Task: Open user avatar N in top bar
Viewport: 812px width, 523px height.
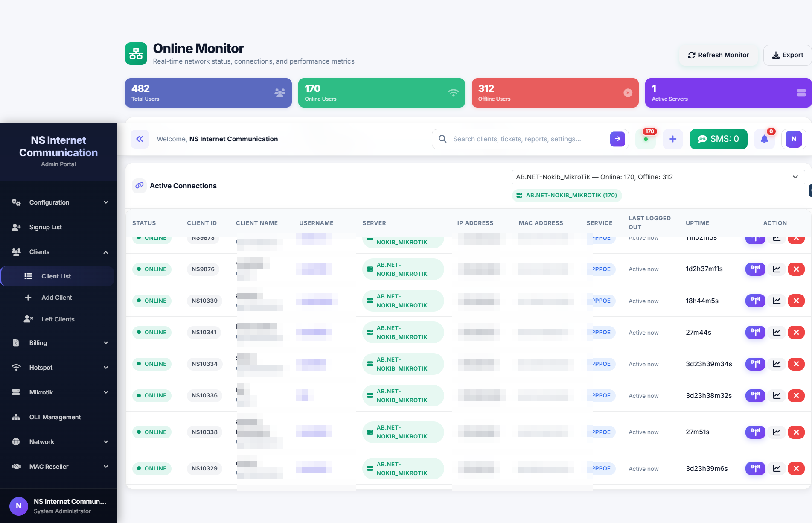Action: 794,139
